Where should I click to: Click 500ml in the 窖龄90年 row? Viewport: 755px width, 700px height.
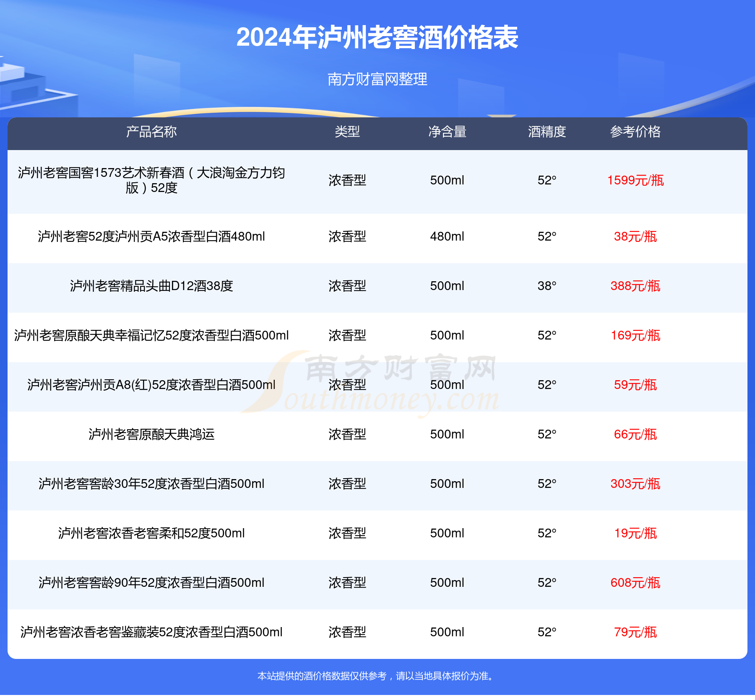pos(447,583)
